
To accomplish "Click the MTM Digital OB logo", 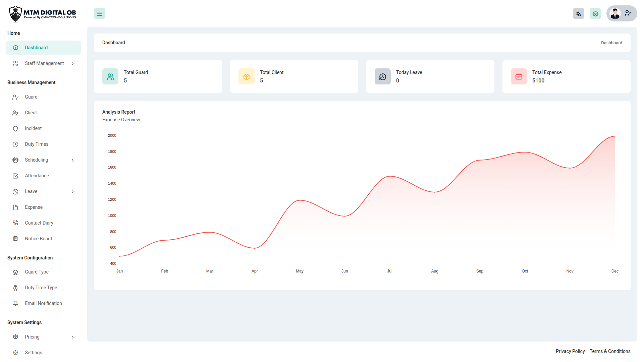I will [43, 14].
